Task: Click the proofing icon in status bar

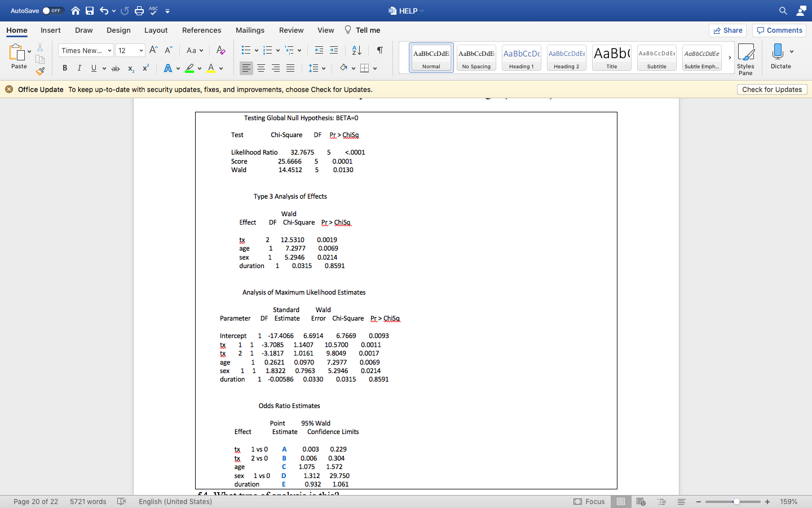Action: click(121, 501)
